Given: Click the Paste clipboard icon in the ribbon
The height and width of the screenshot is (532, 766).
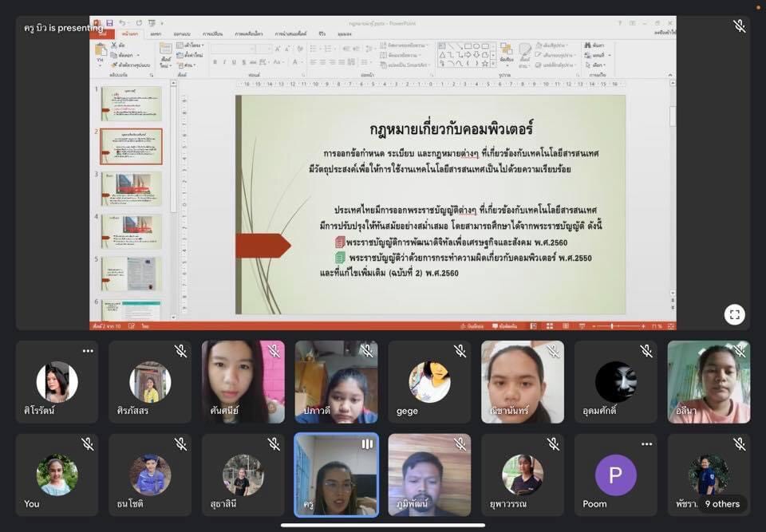Looking at the screenshot, I should pyautogui.click(x=101, y=53).
